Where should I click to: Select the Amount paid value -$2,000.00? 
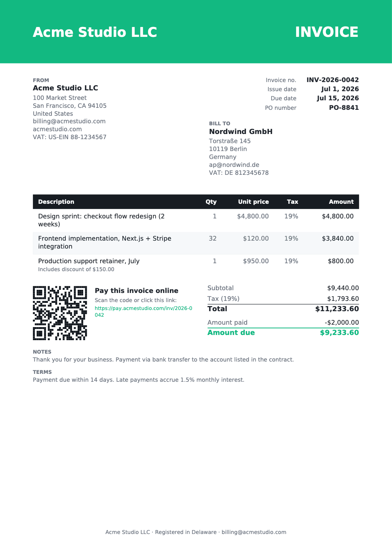pyautogui.click(x=342, y=323)
